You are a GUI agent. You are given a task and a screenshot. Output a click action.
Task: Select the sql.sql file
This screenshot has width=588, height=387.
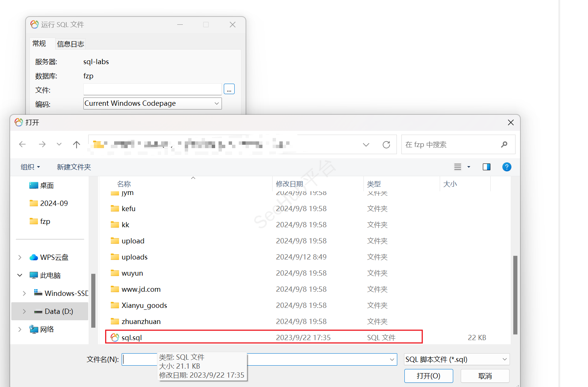coord(132,337)
